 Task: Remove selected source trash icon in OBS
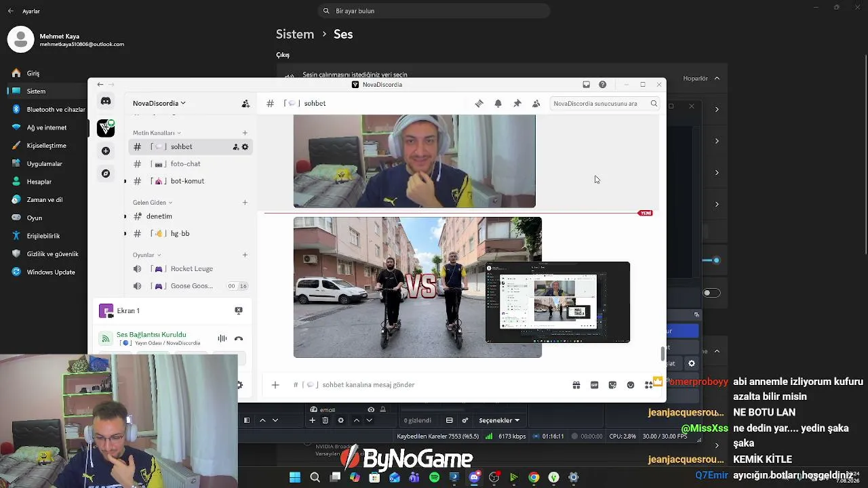point(325,420)
